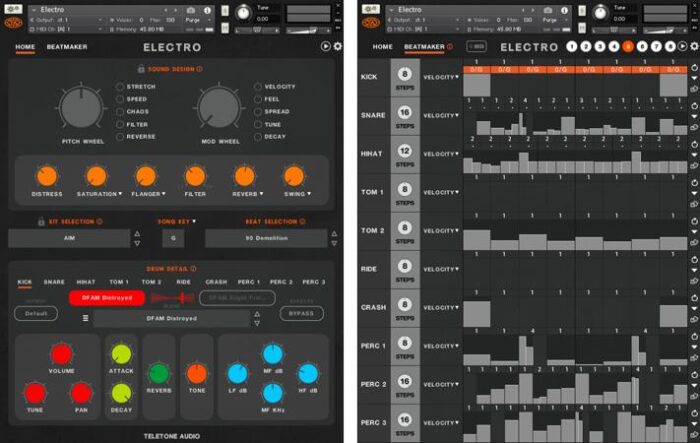Click the Kick row 8 Steps box
Viewport: 700px width, 443px height.
click(406, 78)
